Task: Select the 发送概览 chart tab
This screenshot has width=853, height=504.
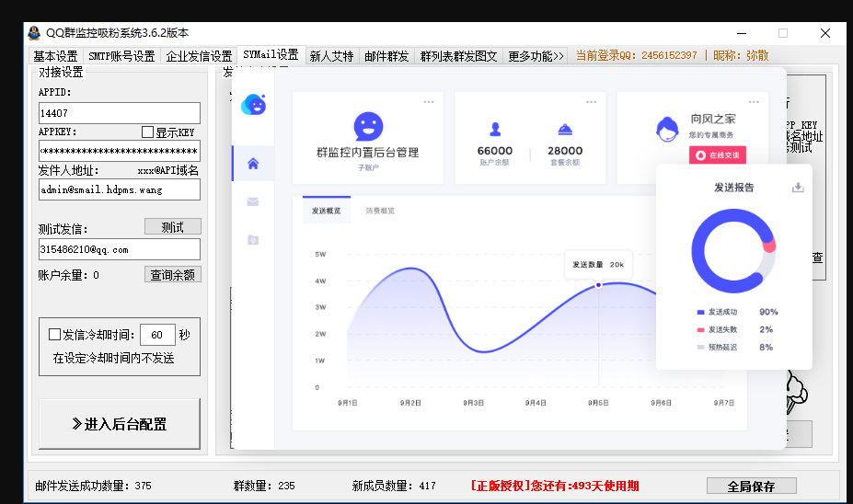Action: (x=327, y=211)
